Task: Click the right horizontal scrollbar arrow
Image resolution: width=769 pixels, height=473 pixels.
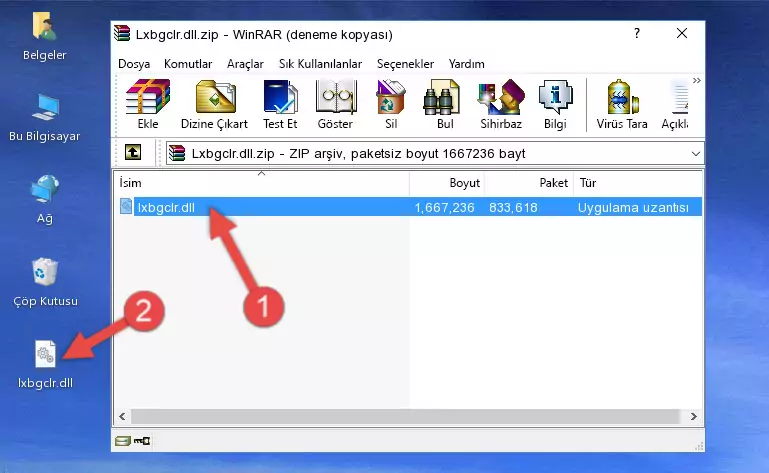Action: (693, 417)
